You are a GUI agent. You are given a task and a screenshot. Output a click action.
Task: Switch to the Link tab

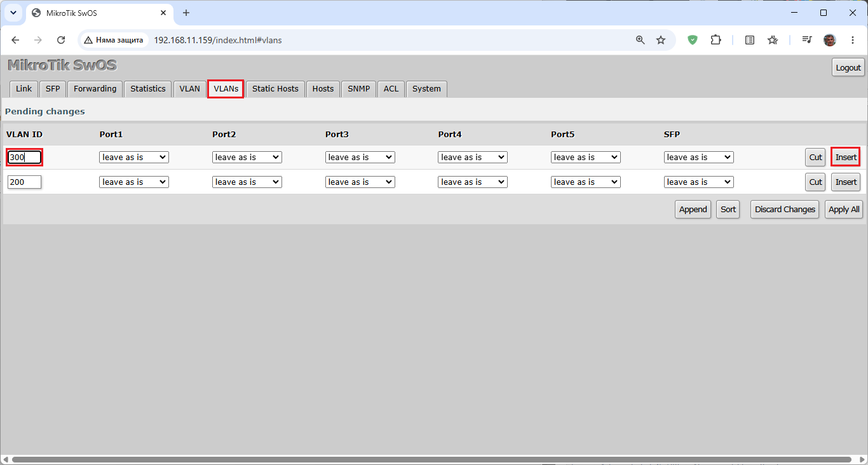click(x=24, y=89)
